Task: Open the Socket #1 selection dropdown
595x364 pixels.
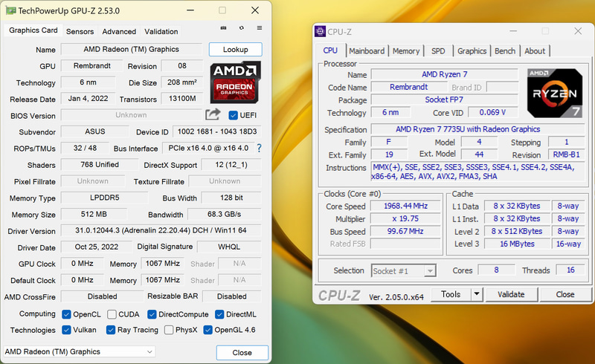Action: pos(403,270)
